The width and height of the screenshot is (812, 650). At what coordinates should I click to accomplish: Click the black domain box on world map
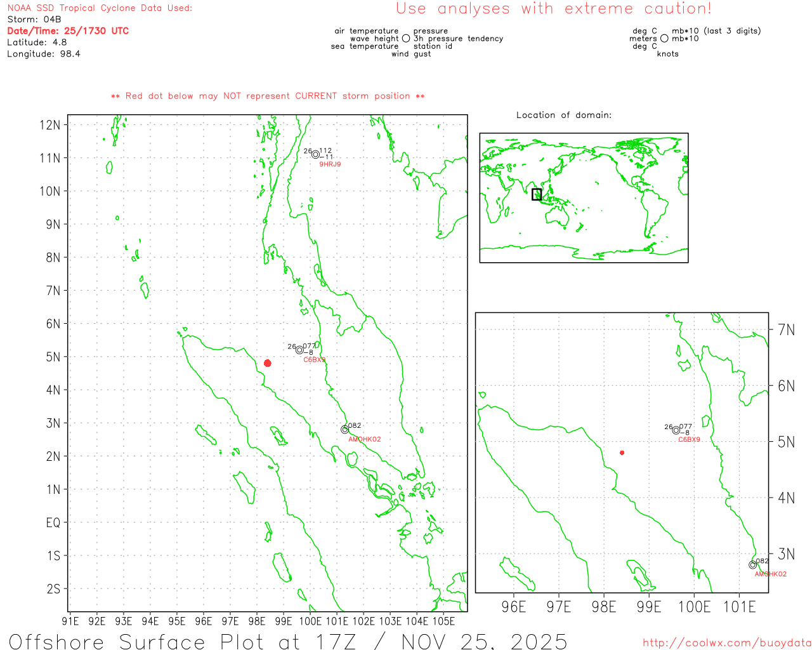coord(537,194)
